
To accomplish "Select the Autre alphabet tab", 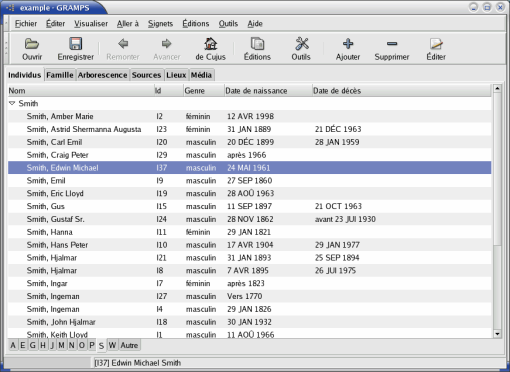I will click(x=129, y=345).
